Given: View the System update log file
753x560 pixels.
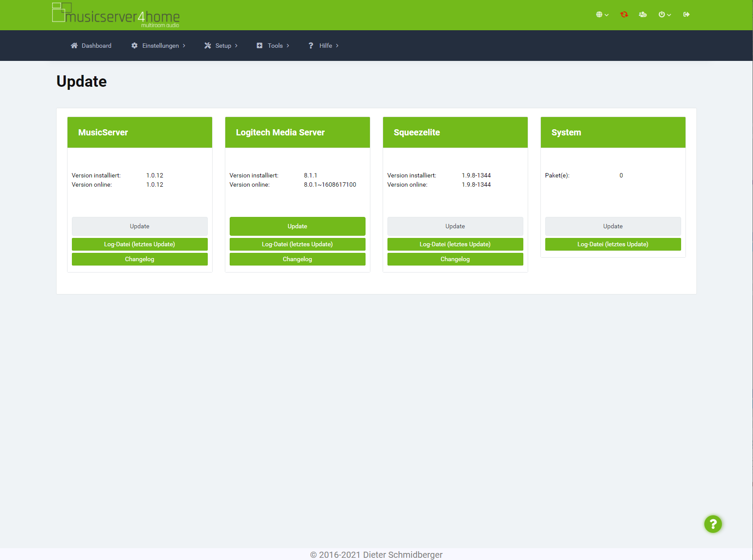Looking at the screenshot, I should coord(613,244).
